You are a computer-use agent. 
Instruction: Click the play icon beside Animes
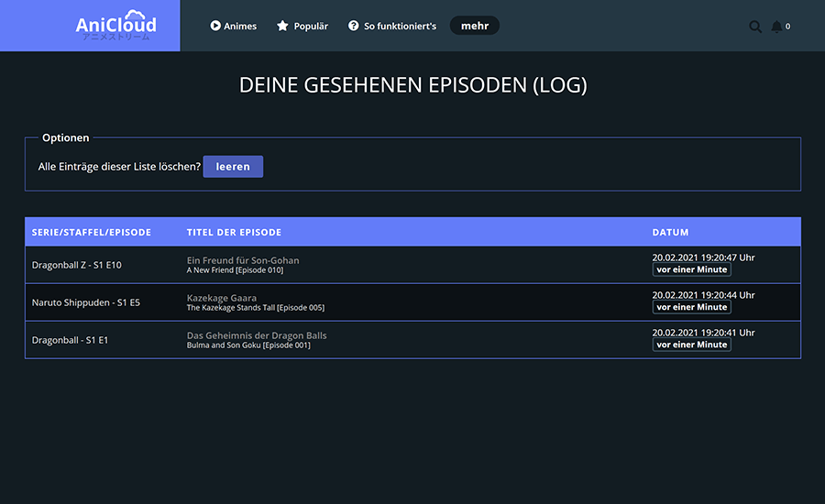[x=215, y=26]
